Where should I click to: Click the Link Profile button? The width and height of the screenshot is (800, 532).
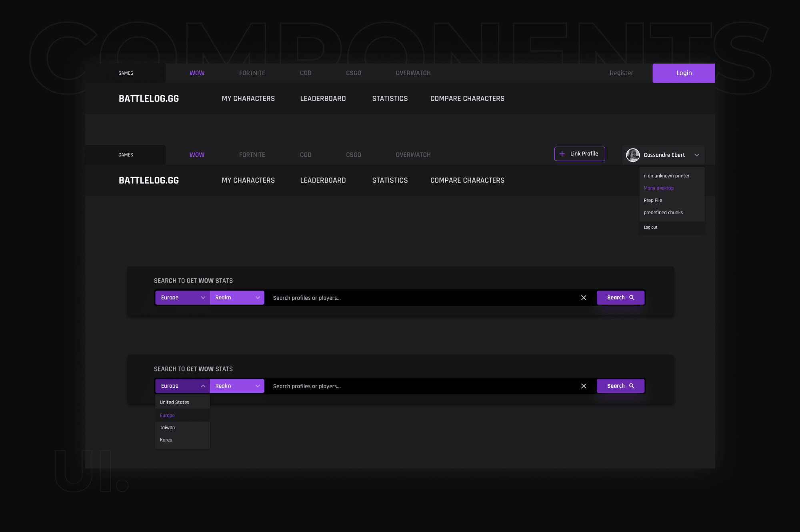click(x=580, y=154)
